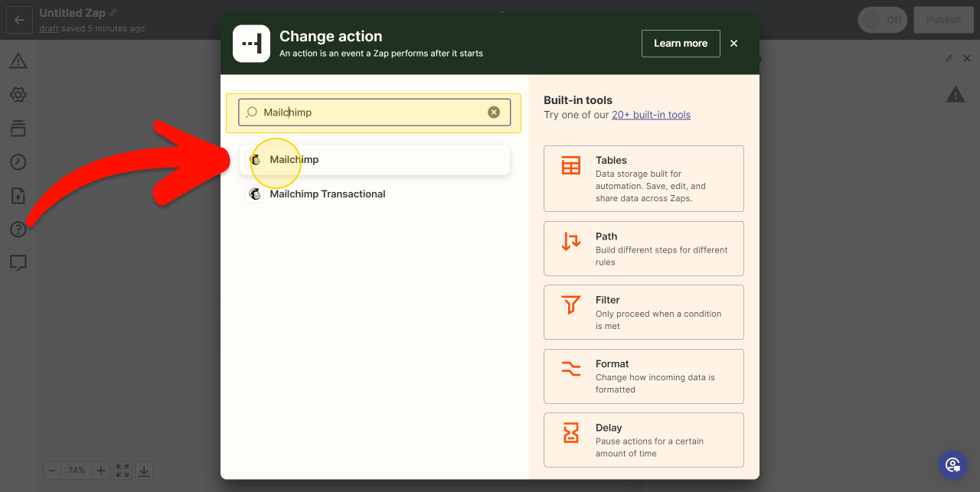Open the warning alerts sidebar icon
This screenshot has width=980, height=492.
coord(18,61)
